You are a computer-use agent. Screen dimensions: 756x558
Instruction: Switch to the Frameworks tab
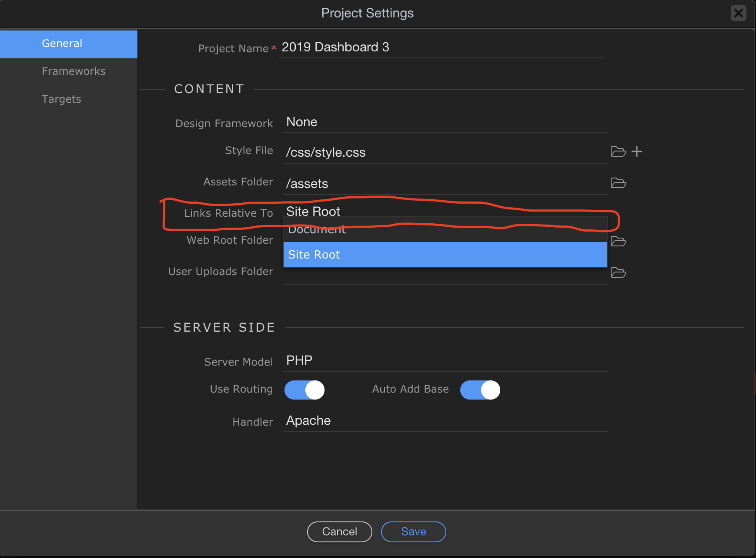(x=74, y=71)
